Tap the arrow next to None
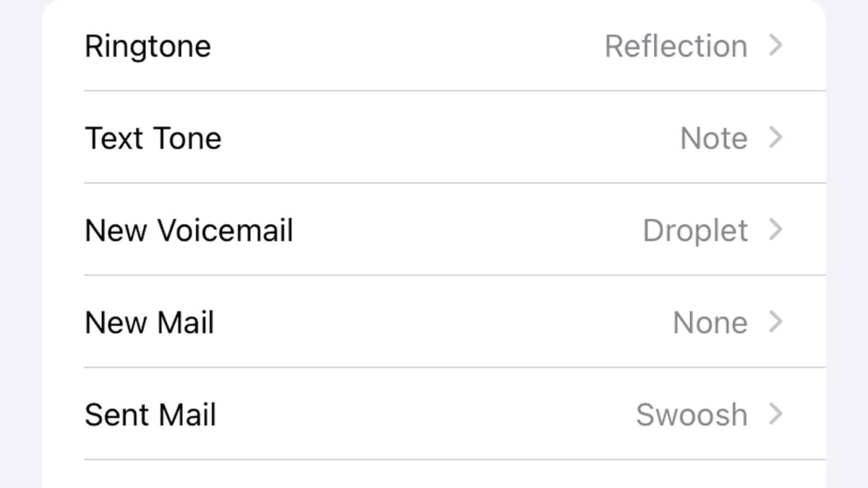 (775, 322)
